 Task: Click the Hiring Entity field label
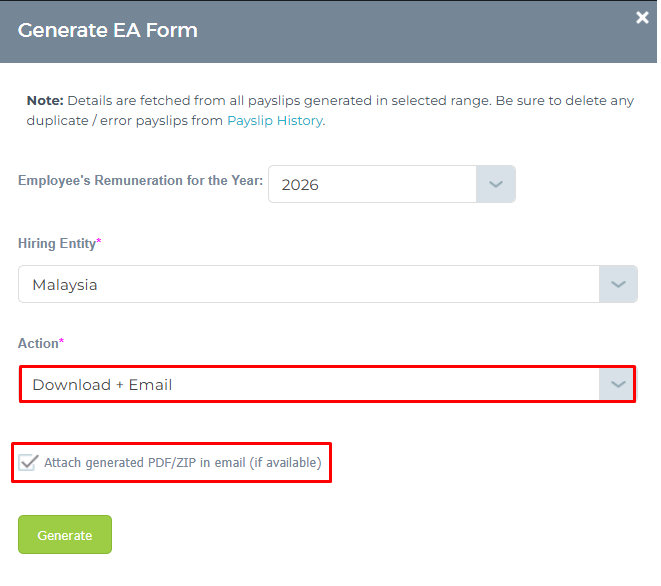(57, 243)
